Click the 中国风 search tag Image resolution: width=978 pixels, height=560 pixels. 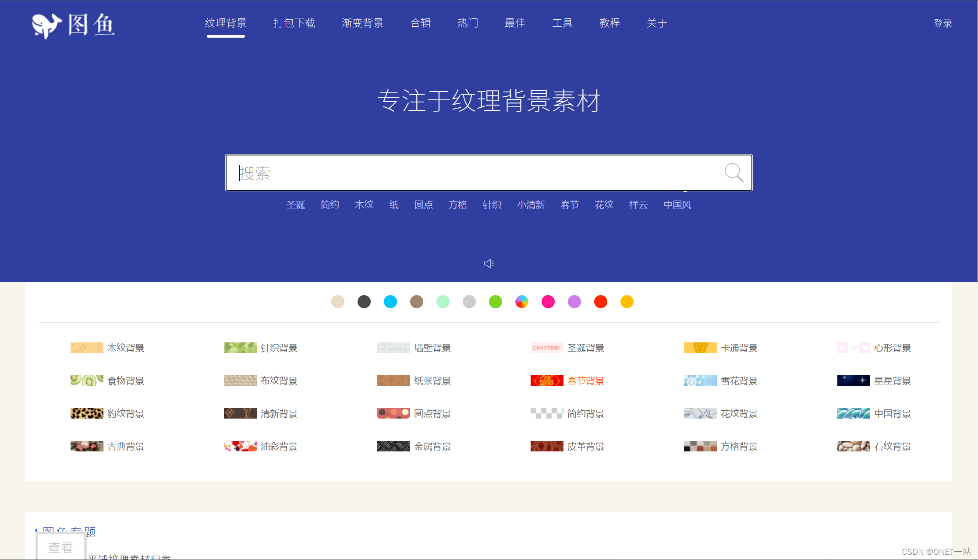(x=677, y=204)
